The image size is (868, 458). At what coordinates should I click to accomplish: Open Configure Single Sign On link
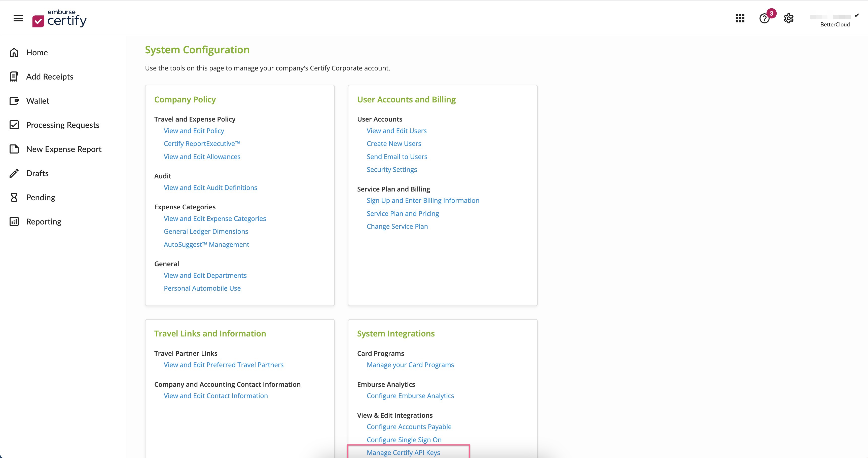click(x=404, y=439)
